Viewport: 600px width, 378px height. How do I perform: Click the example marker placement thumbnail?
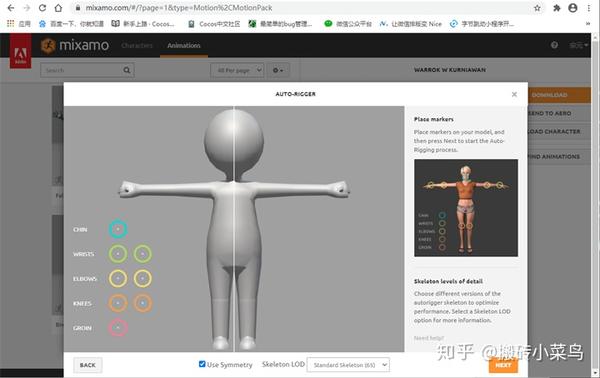tap(466, 208)
